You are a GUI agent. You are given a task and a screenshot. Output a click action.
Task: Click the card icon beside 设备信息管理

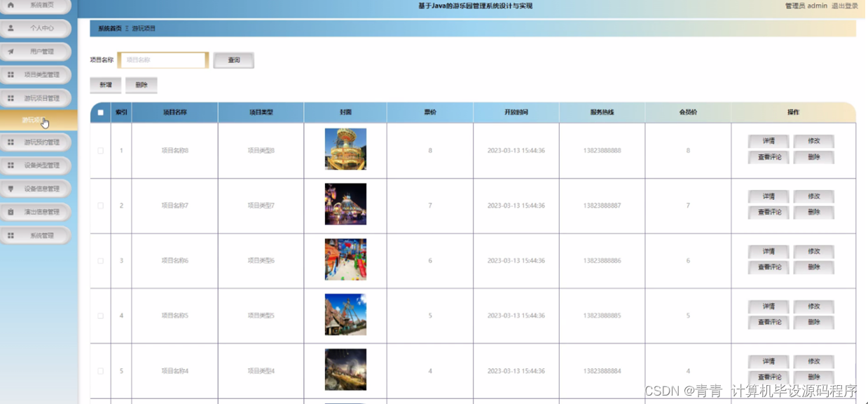(x=12, y=189)
